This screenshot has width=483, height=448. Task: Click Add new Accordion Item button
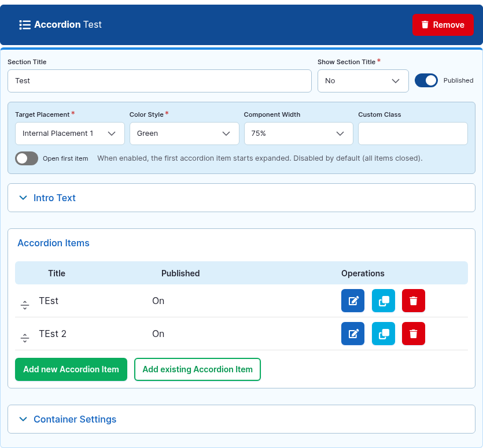[x=71, y=369]
